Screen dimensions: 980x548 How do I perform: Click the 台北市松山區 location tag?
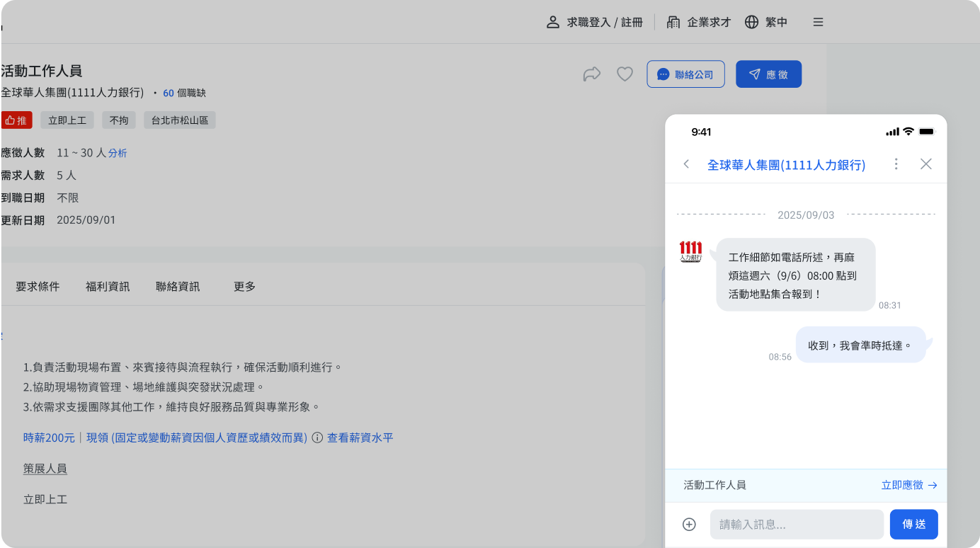click(180, 120)
